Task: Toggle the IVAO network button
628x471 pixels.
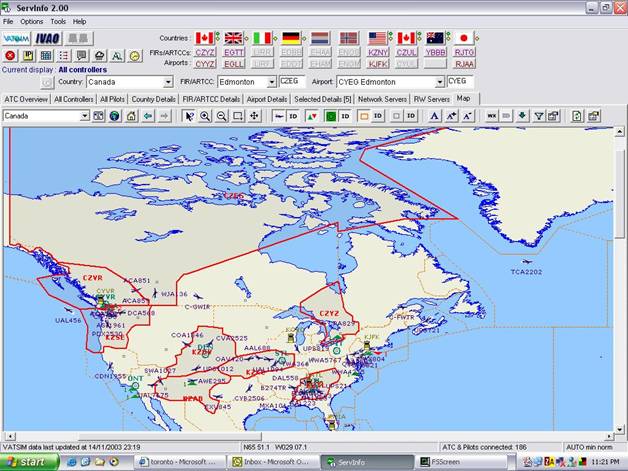Action: [x=46, y=37]
